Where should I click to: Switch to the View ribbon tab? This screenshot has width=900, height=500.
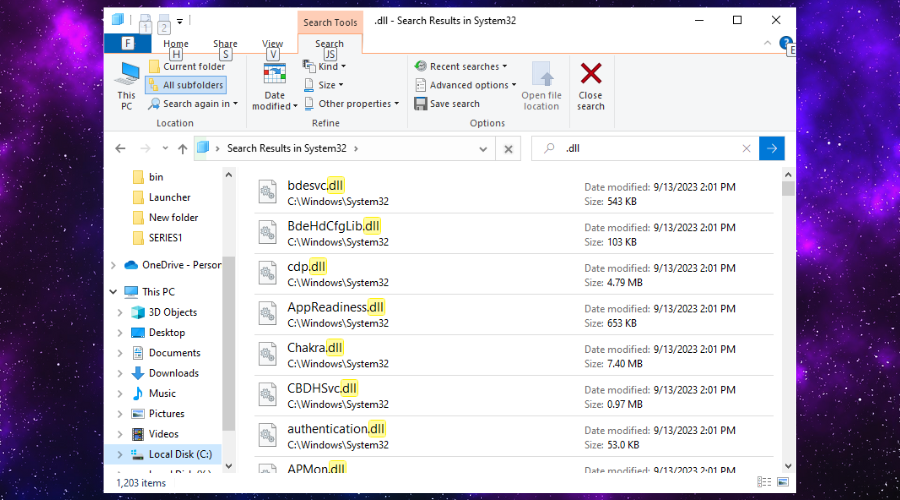click(x=273, y=44)
